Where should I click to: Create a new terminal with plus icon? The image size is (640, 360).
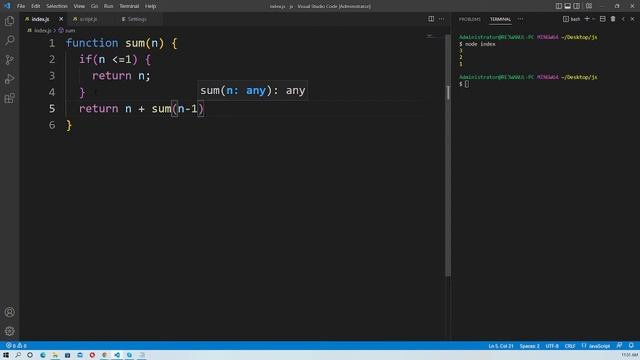pos(587,19)
